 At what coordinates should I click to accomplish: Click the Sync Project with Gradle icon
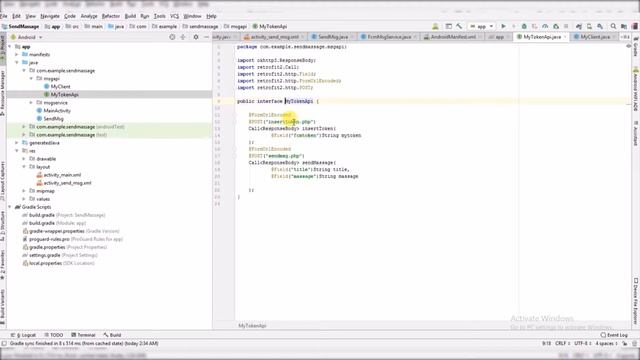pyautogui.click(x=578, y=26)
